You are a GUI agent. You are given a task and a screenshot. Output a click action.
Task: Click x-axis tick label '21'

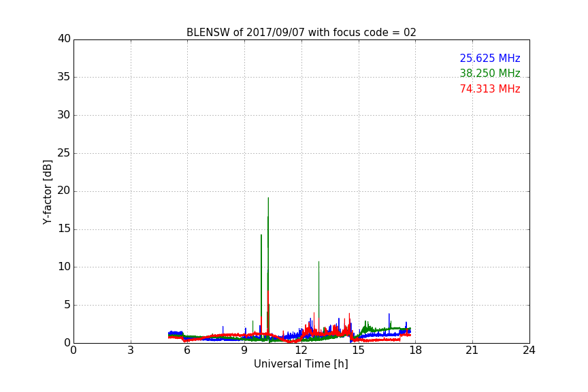(472, 350)
